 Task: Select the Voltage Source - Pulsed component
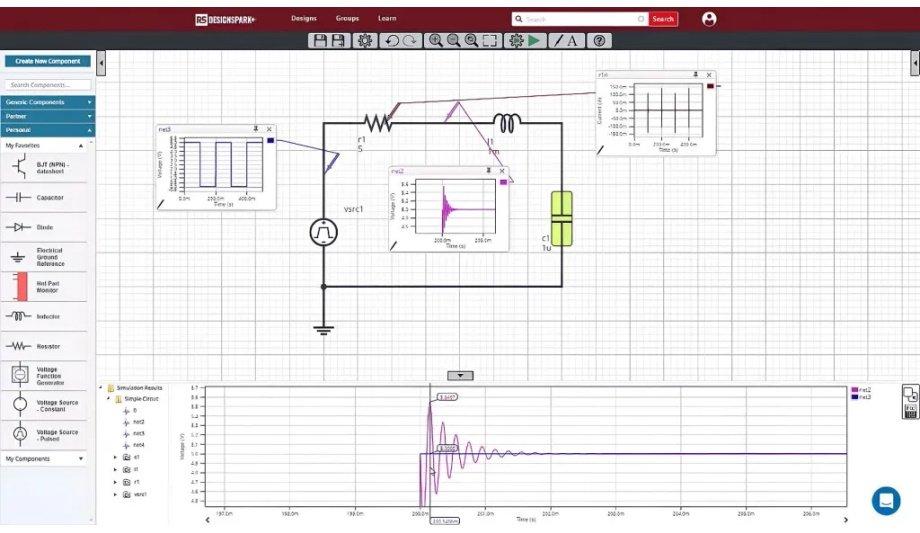45,435
